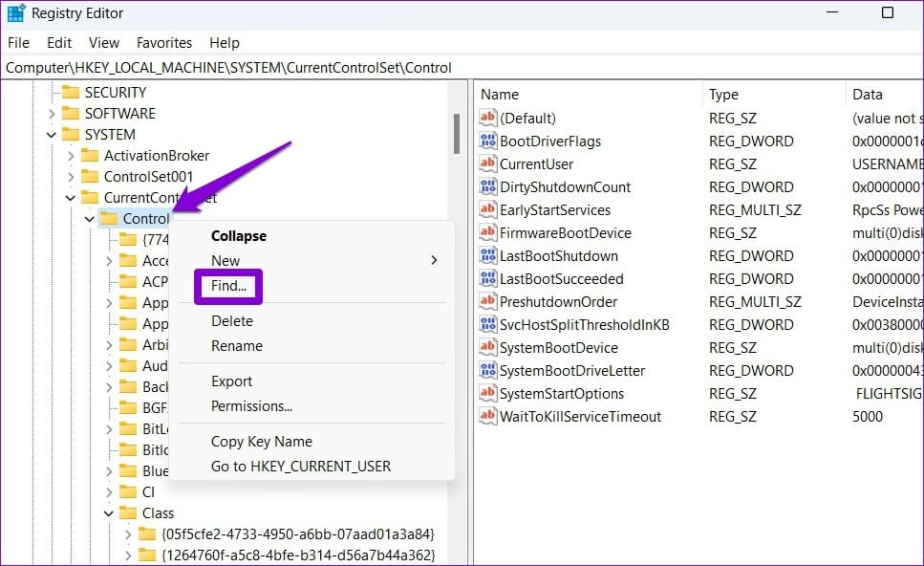The width and height of the screenshot is (924, 566).
Task: Click Permissions... in the context menu
Action: (251, 406)
